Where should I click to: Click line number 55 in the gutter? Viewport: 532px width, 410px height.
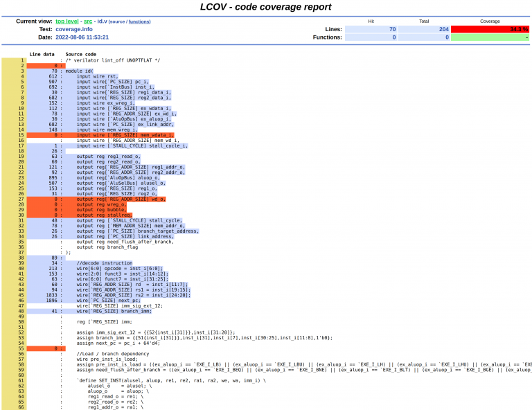[x=21, y=348]
